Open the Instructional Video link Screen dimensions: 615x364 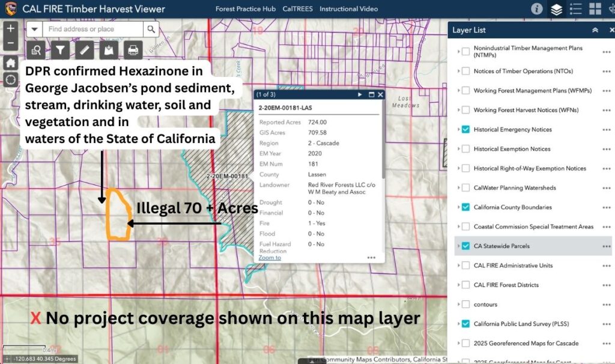[349, 8]
